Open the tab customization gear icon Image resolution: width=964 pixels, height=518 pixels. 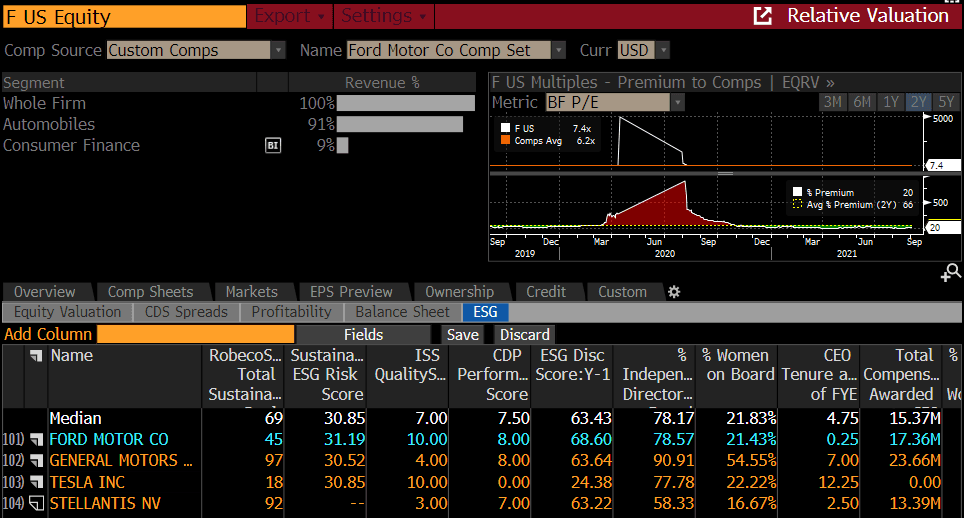(674, 292)
